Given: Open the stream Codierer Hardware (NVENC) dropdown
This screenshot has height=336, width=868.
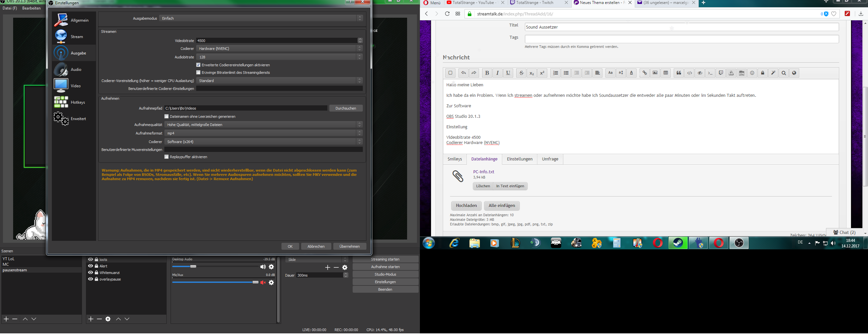Looking at the screenshot, I should (279, 49).
